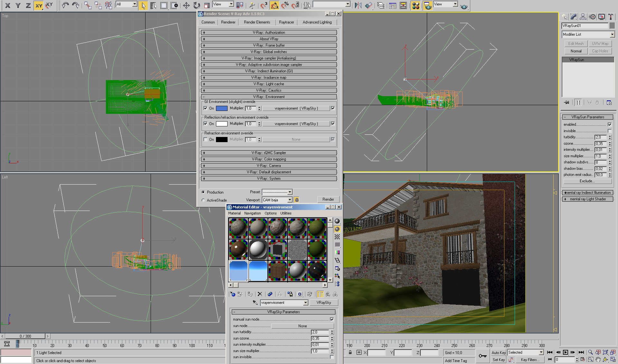Click the Render button

pyautogui.click(x=328, y=199)
